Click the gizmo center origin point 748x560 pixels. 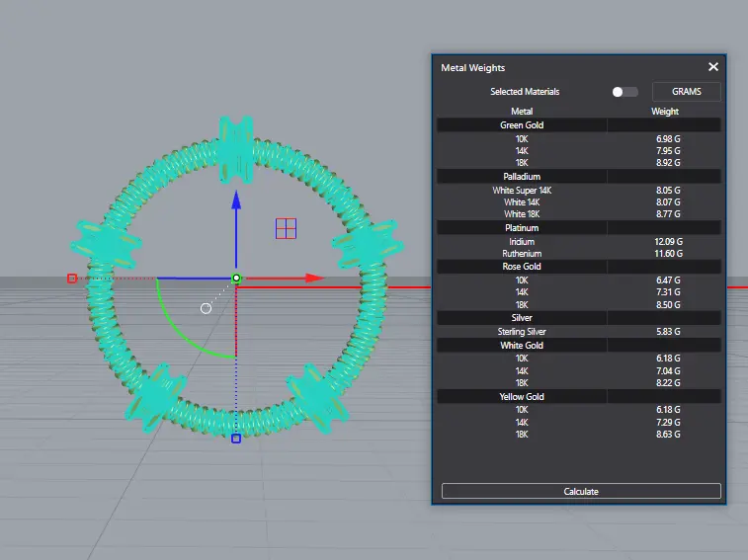click(x=236, y=279)
